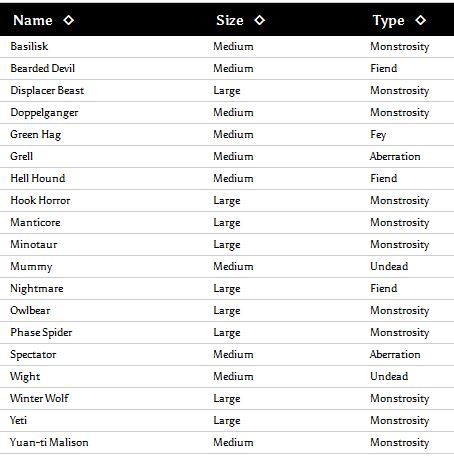The height and width of the screenshot is (463, 454).
Task: Click on Hook Horror
Action: (x=40, y=200)
